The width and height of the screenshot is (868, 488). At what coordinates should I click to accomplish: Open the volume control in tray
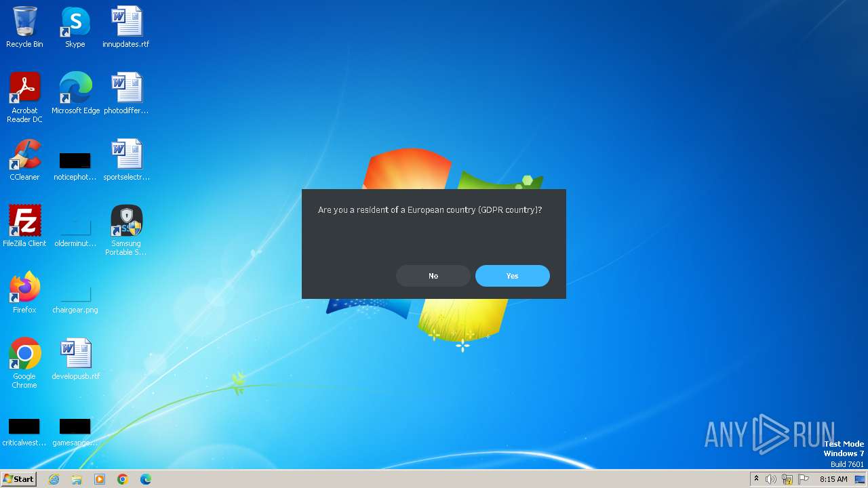[x=771, y=479]
